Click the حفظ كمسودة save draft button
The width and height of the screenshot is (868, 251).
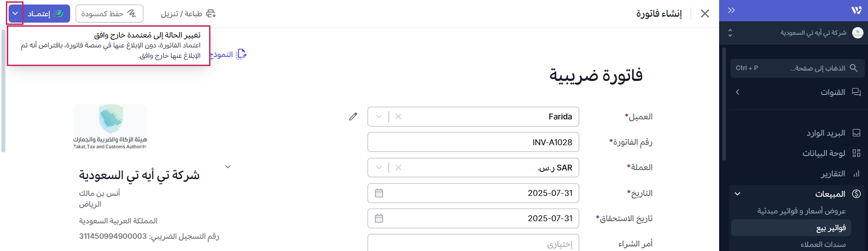pyautogui.click(x=109, y=14)
